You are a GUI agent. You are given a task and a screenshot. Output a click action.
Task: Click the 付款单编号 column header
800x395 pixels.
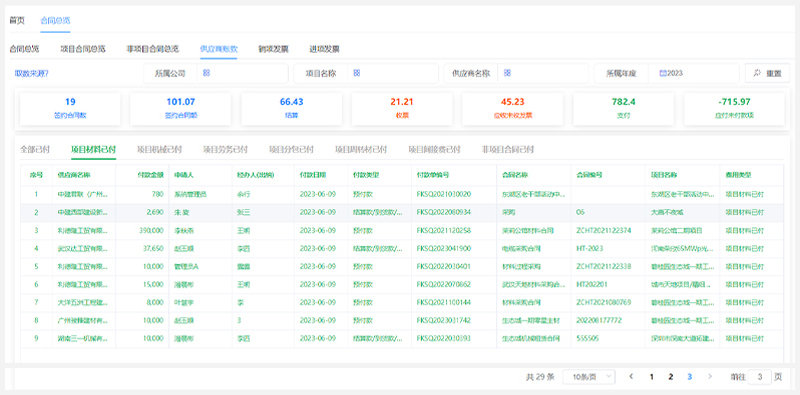(433, 175)
